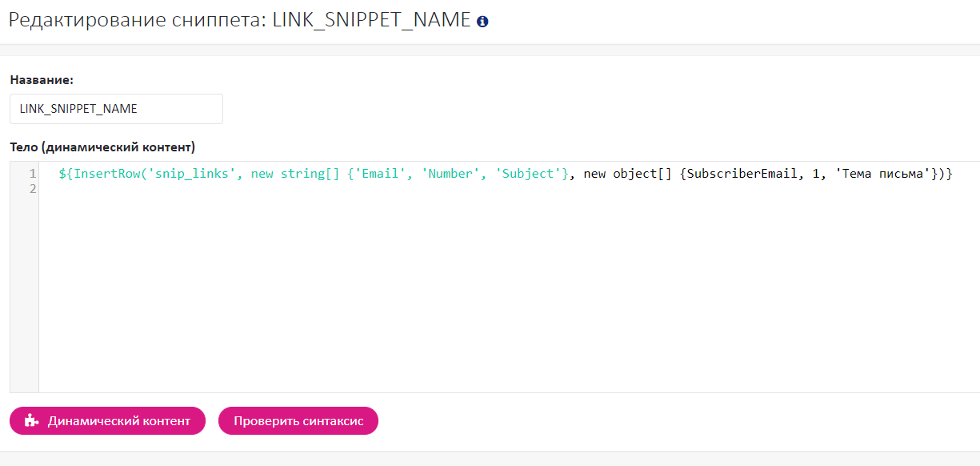
Task: Click the 'Number' string in the code
Action: 450,174
